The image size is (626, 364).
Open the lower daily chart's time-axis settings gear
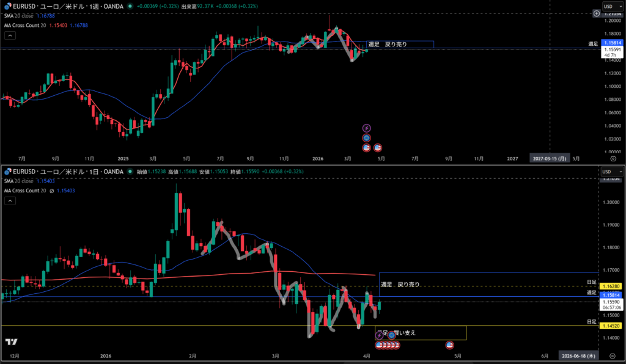pos(613,355)
